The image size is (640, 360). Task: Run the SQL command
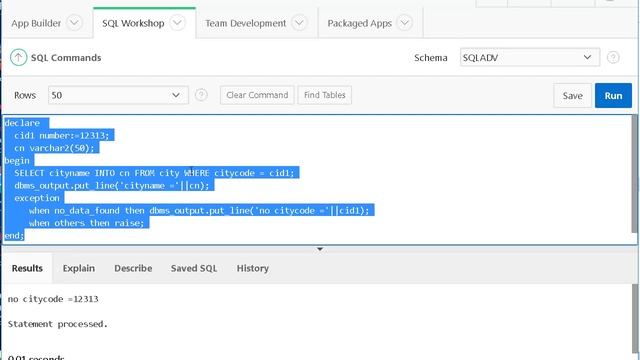pyautogui.click(x=613, y=96)
